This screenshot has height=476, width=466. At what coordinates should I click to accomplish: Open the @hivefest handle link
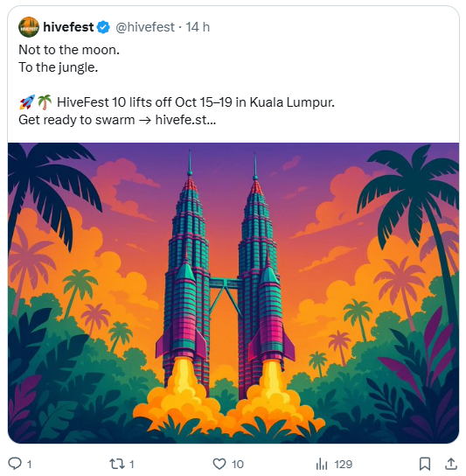click(145, 27)
